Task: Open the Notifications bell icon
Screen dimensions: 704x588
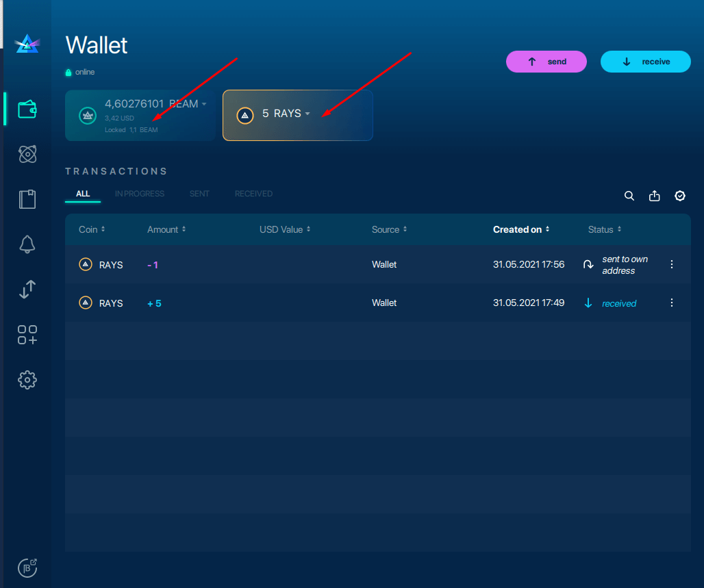Action: (27, 244)
